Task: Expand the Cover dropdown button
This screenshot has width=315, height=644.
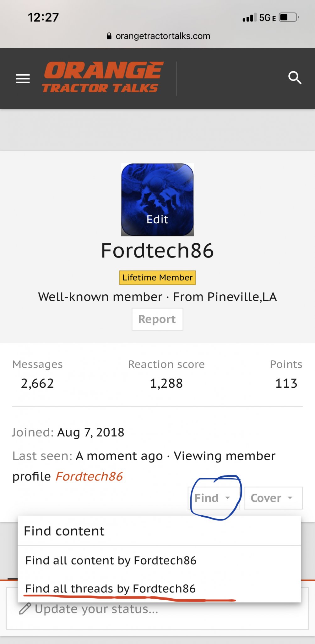Action: pyautogui.click(x=273, y=498)
